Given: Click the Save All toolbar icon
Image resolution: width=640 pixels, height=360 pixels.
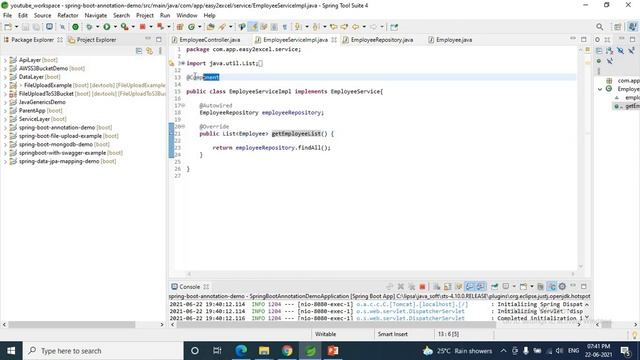Looking at the screenshot, I should point(36,27).
